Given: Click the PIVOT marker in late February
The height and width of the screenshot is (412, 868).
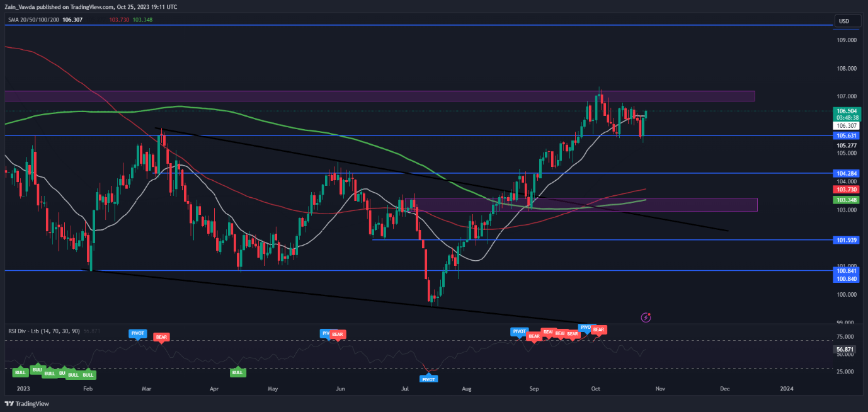Looking at the screenshot, I should pos(137,332).
